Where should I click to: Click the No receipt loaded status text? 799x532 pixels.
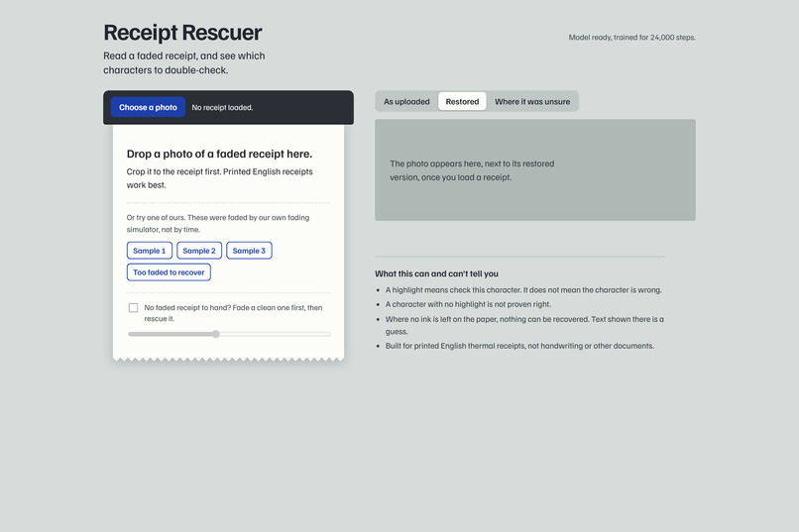[222, 107]
